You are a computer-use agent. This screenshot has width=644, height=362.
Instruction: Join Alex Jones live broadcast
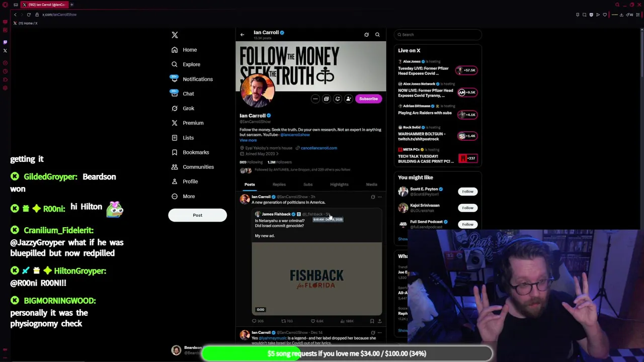[x=437, y=68]
